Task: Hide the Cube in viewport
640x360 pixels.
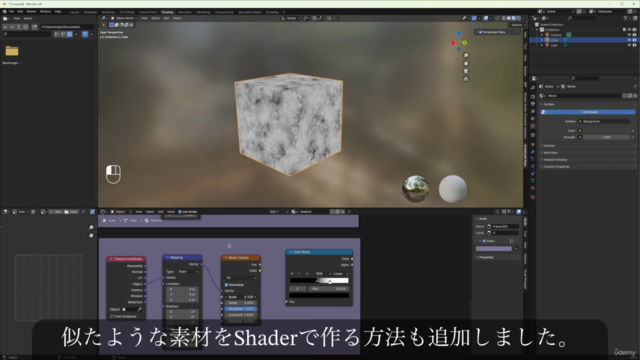Action: click(629, 40)
